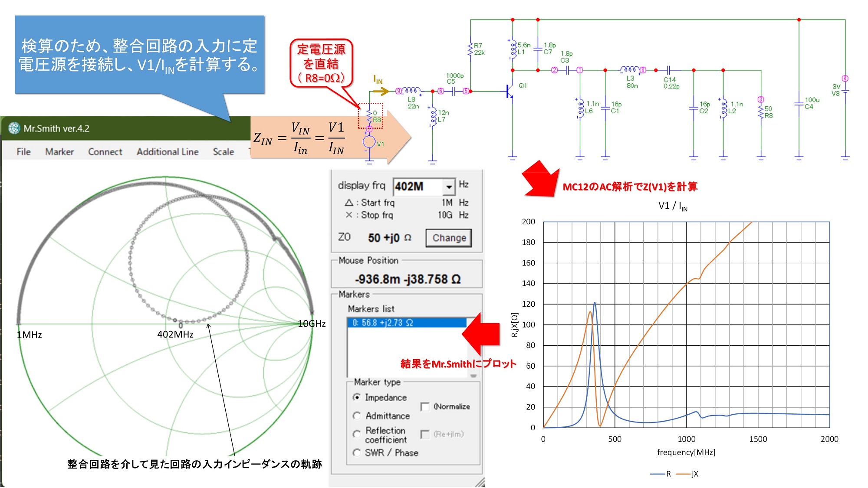Click the R3 50 ohm resistor symbol
This screenshot has width=868, height=488.
coord(761,111)
